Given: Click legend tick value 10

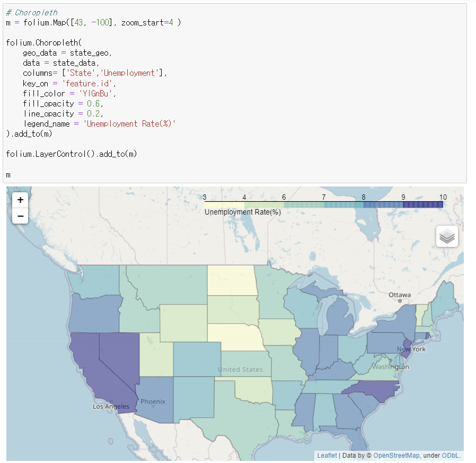Looking at the screenshot, I should point(443,197).
